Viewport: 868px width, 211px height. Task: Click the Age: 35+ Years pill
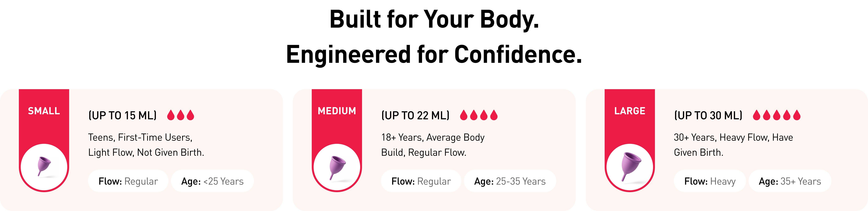(790, 181)
